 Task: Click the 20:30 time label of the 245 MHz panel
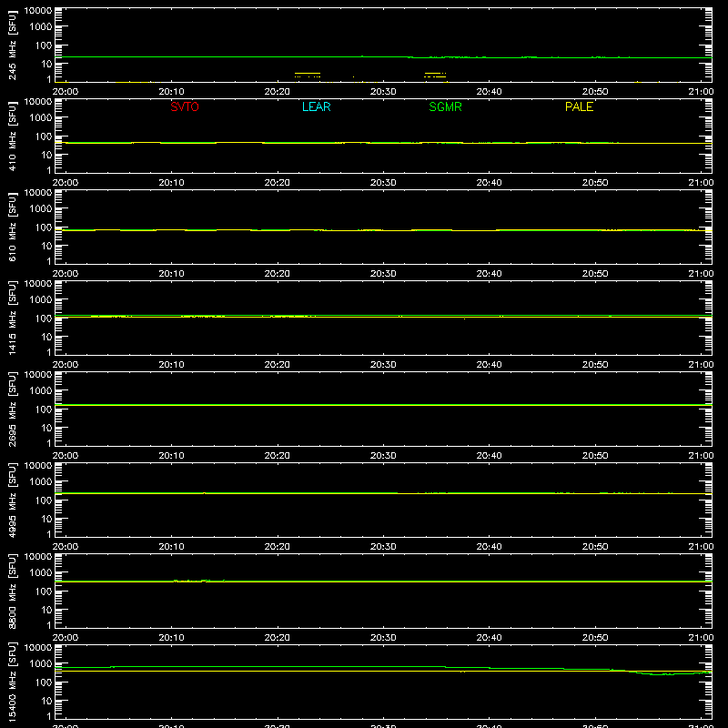click(x=383, y=92)
